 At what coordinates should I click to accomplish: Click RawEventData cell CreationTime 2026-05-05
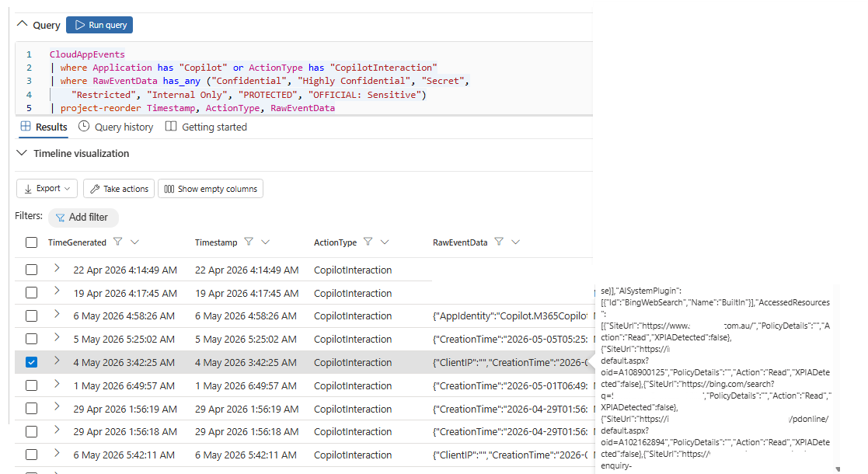pyautogui.click(x=510, y=339)
